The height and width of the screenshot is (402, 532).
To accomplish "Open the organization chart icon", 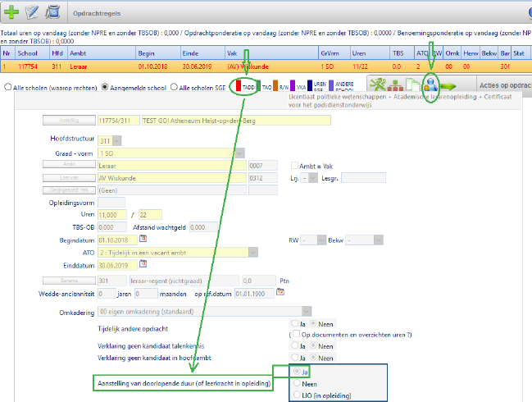I will [x=395, y=85].
